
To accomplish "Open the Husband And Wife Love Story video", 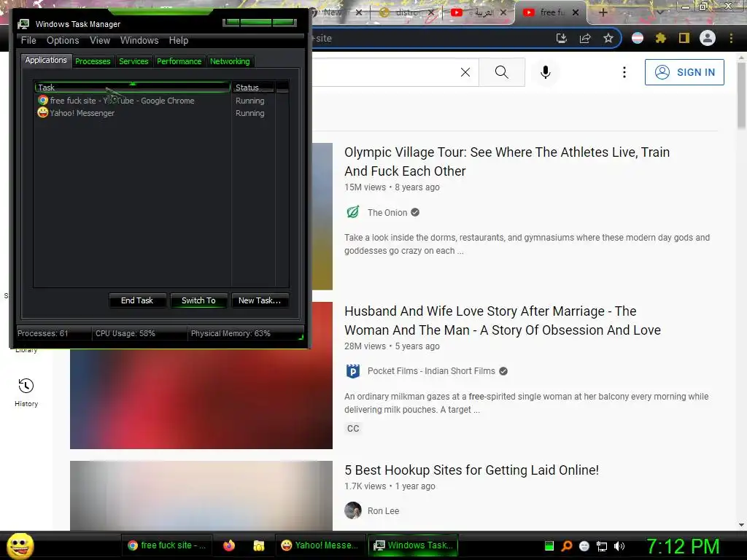I will click(x=503, y=321).
